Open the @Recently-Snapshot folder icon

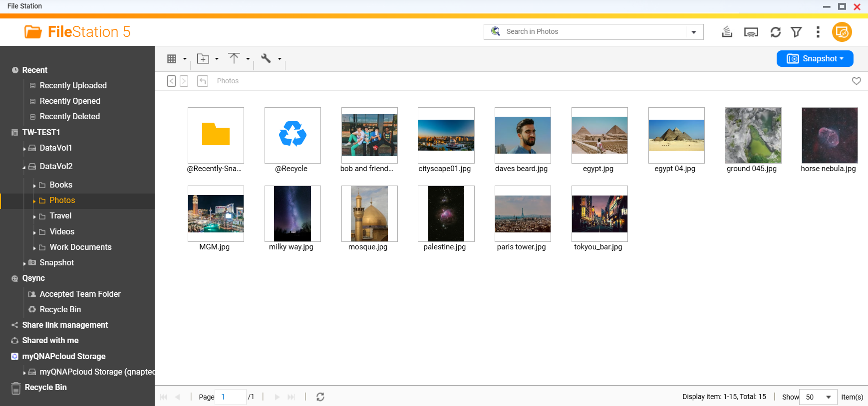[x=216, y=135]
